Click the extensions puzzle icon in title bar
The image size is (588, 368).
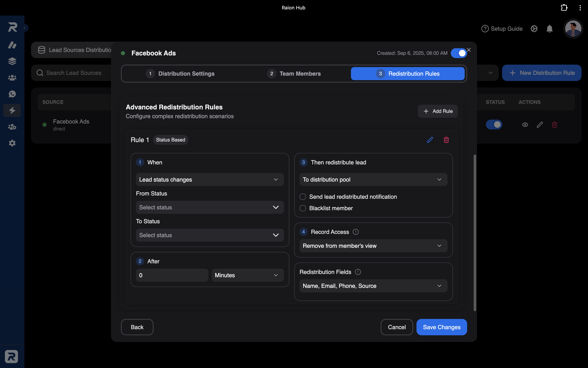tap(564, 8)
